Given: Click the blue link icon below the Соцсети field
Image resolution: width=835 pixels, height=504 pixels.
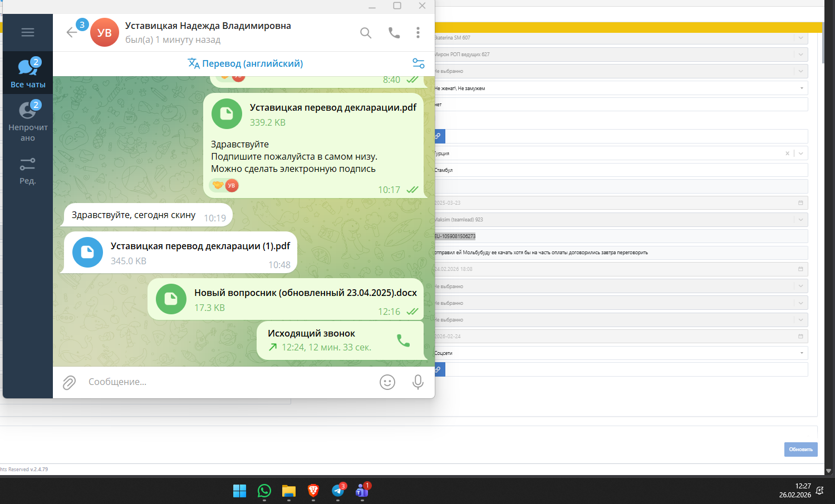Looking at the screenshot, I should [x=439, y=369].
